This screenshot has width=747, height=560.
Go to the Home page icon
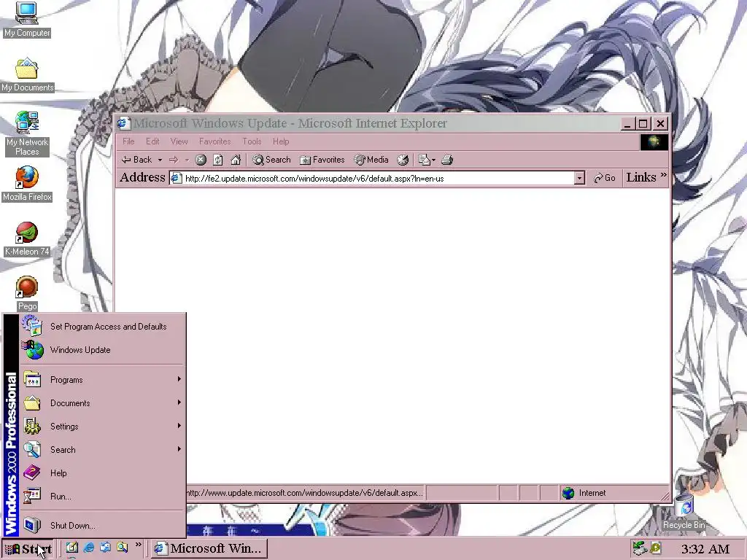236,160
